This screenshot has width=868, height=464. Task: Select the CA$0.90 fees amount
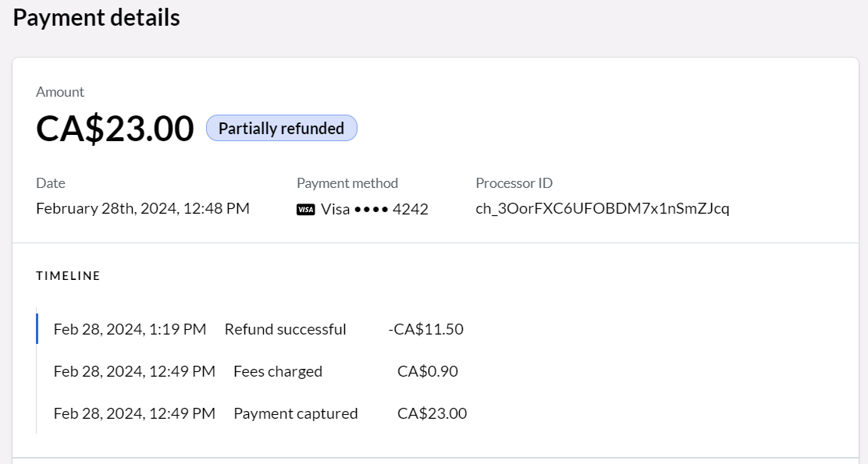tap(429, 371)
